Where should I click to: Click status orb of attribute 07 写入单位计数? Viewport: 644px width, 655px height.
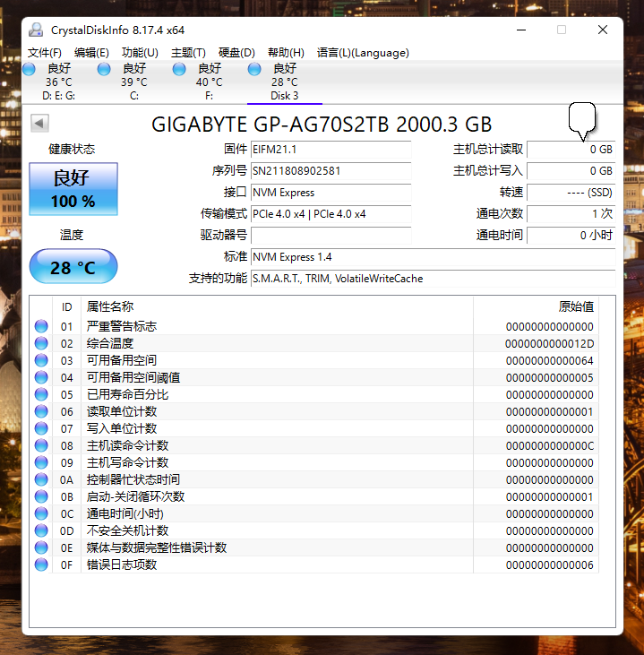(41, 428)
